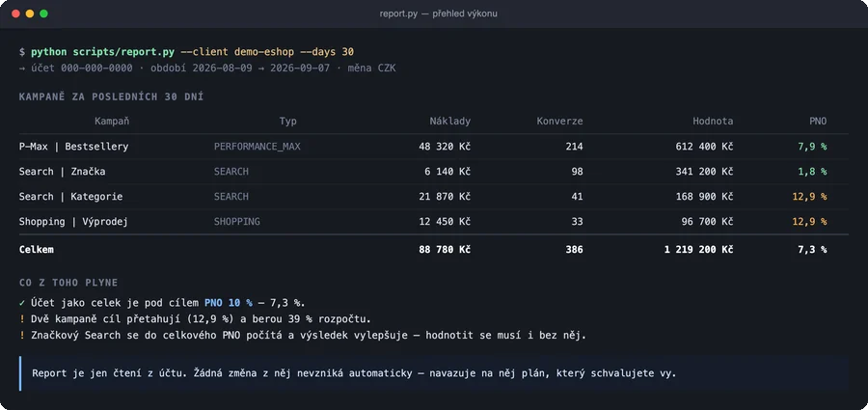This screenshot has height=410, width=868.
Task: Click the 'Hodnota' column header
Action: pyautogui.click(x=713, y=121)
